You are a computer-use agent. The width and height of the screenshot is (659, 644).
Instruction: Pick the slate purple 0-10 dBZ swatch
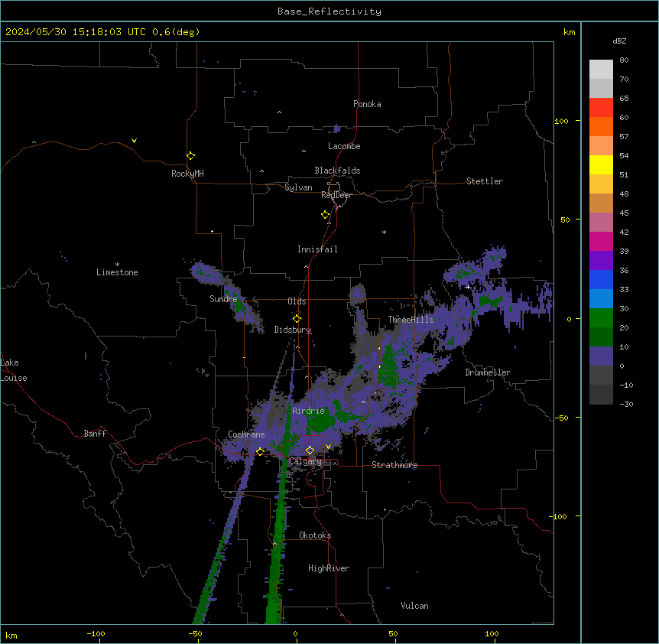click(x=601, y=356)
